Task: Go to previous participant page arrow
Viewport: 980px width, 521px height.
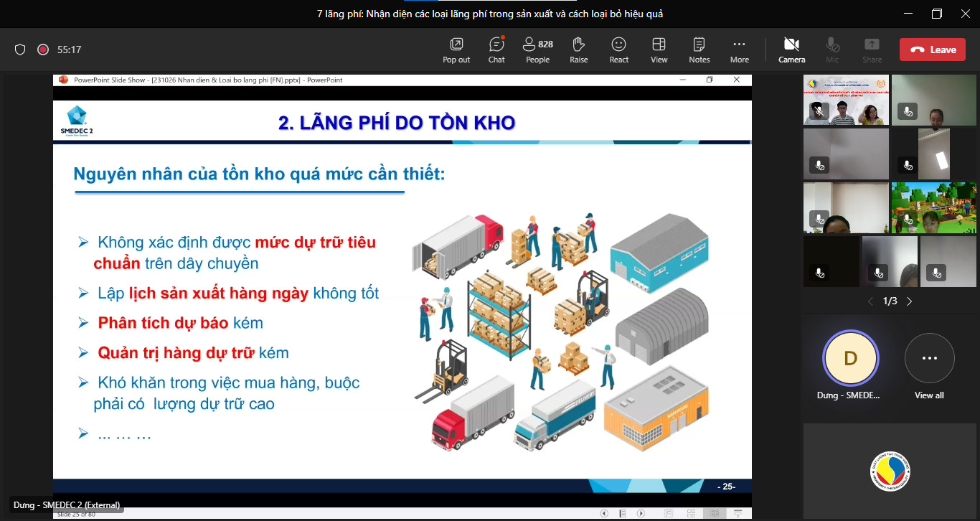Action: click(x=871, y=301)
